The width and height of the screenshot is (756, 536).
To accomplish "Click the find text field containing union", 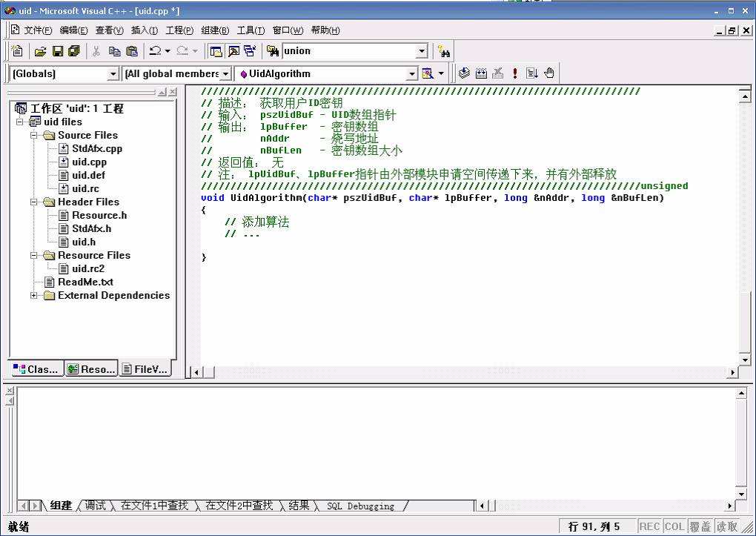I will pos(347,51).
